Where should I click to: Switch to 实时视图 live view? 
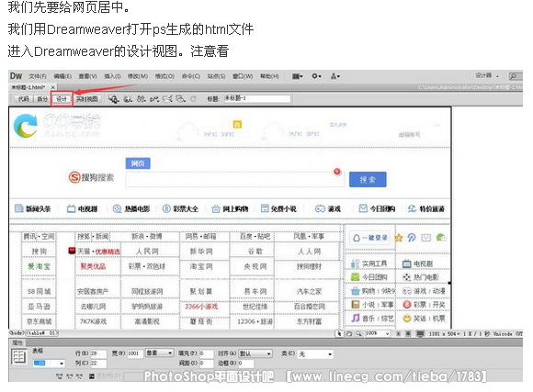pos(87,99)
